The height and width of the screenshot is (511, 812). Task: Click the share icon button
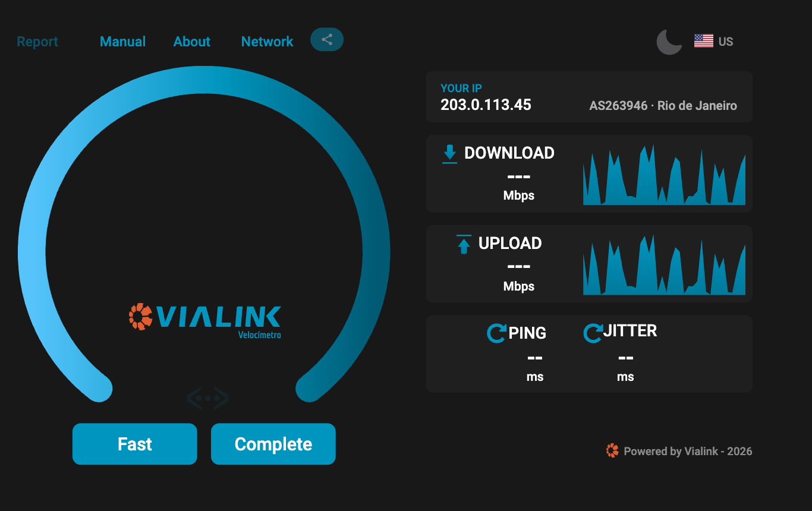327,40
